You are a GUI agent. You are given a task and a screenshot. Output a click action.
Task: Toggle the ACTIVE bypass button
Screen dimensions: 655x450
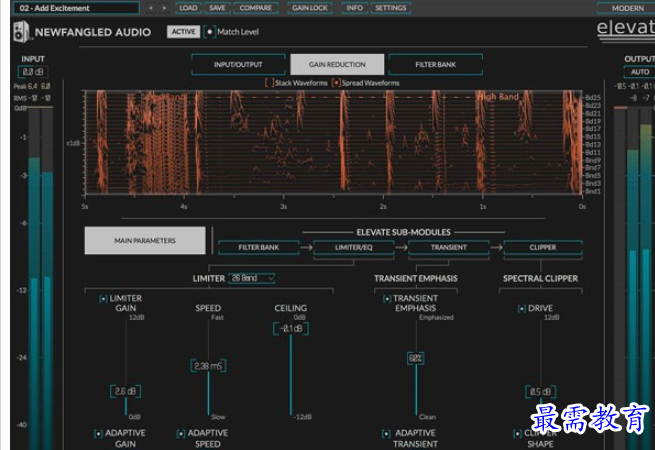(183, 32)
